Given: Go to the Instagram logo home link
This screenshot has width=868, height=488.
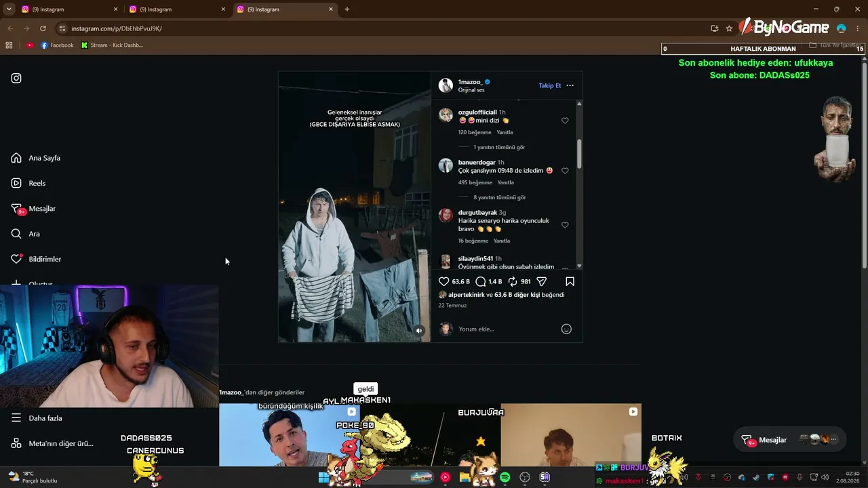Looking at the screenshot, I should 16,78.
